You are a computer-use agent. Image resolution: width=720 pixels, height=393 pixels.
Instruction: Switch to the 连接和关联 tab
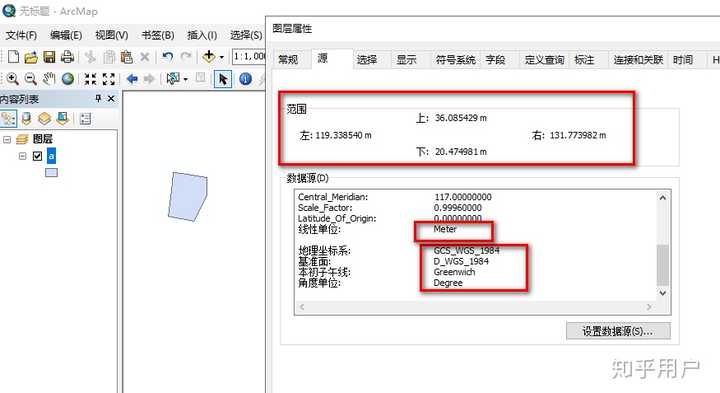[x=639, y=60]
